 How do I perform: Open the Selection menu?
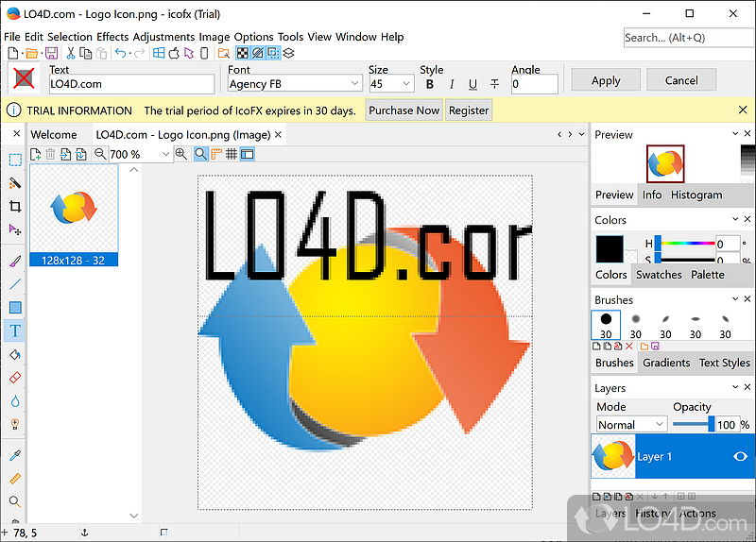(x=69, y=37)
